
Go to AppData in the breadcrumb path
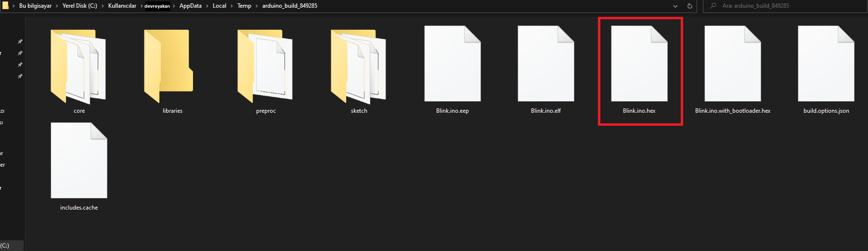(191, 6)
